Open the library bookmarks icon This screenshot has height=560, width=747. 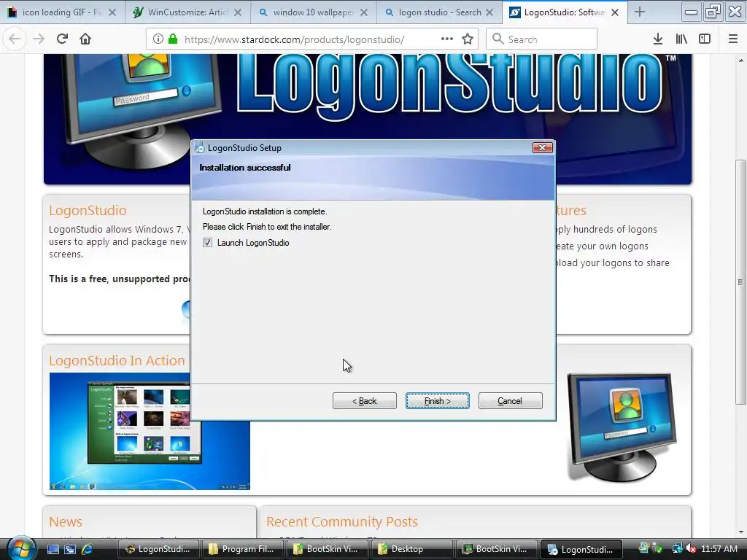coord(681,39)
